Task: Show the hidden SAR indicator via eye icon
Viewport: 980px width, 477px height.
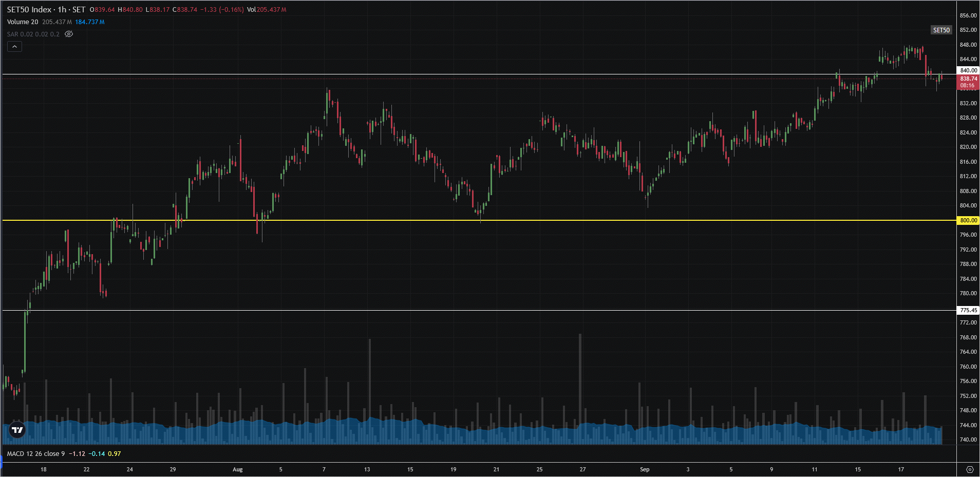Action: pos(69,34)
